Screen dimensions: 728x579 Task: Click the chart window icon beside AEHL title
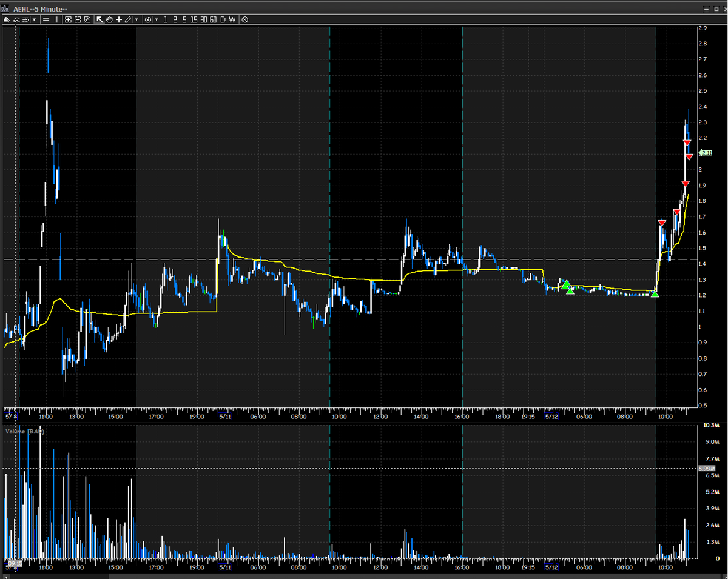tap(5, 9)
